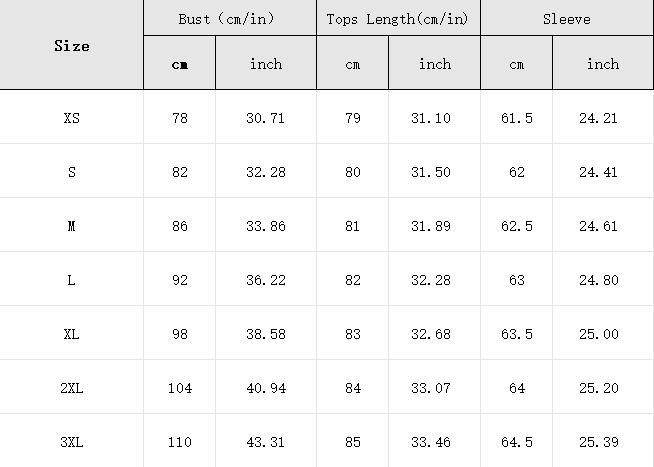Click tops length value 31.89

pos(431,226)
